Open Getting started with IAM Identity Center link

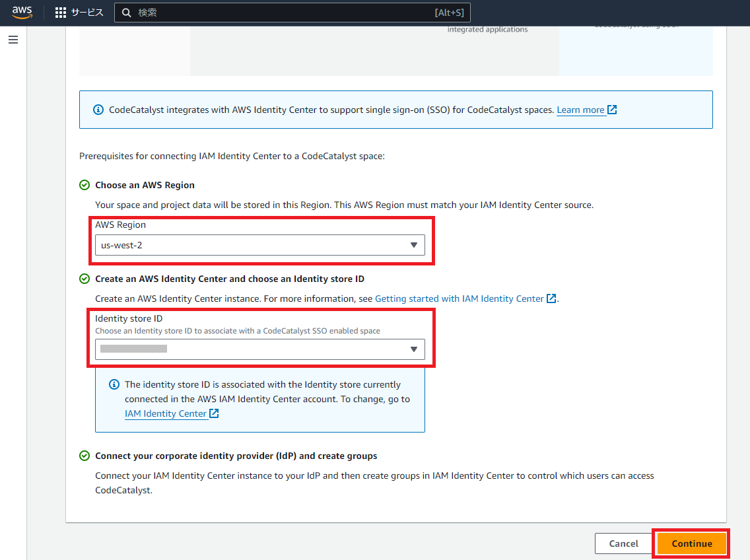[x=460, y=298]
